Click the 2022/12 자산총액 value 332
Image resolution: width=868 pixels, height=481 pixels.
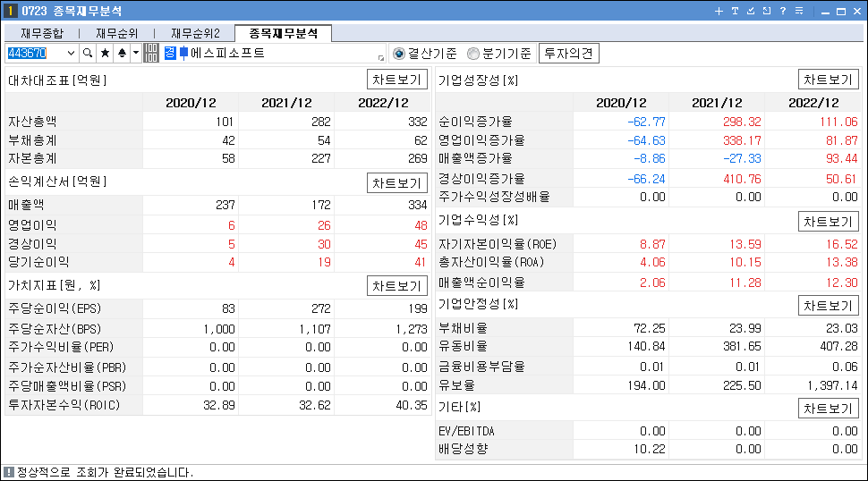point(417,122)
